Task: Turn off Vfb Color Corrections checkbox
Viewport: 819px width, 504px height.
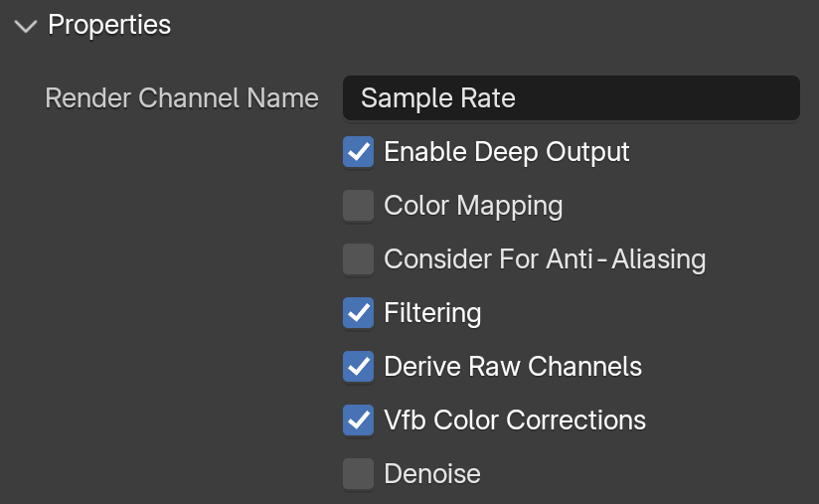Action: pos(358,420)
